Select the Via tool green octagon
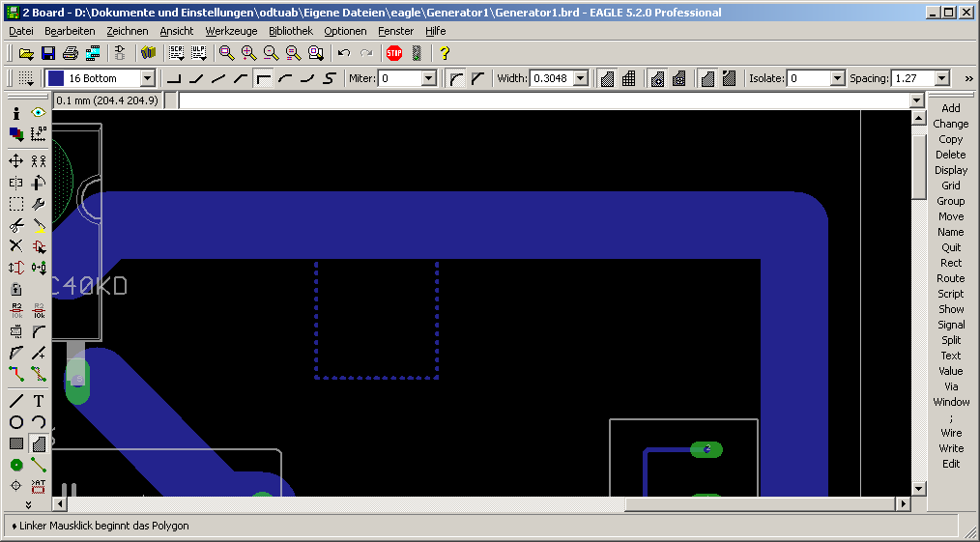 pyautogui.click(x=16, y=465)
